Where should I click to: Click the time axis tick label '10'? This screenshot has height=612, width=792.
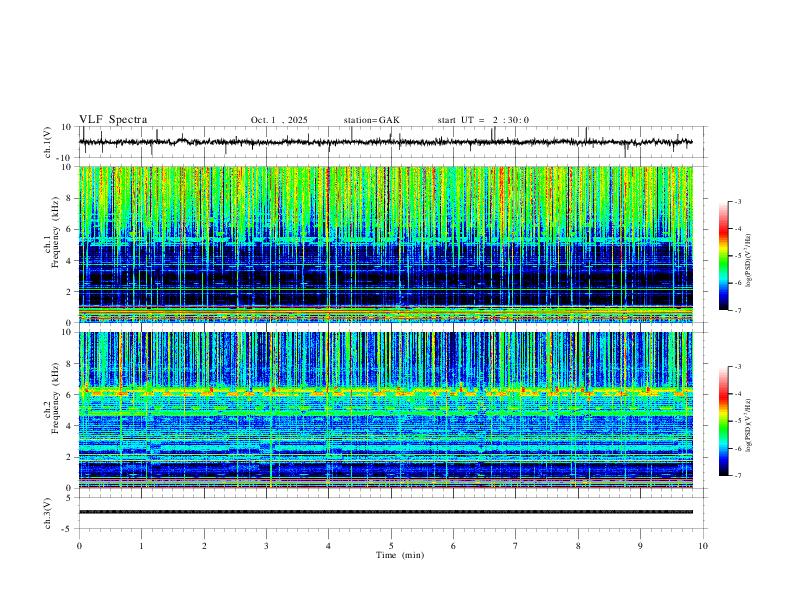click(x=703, y=546)
